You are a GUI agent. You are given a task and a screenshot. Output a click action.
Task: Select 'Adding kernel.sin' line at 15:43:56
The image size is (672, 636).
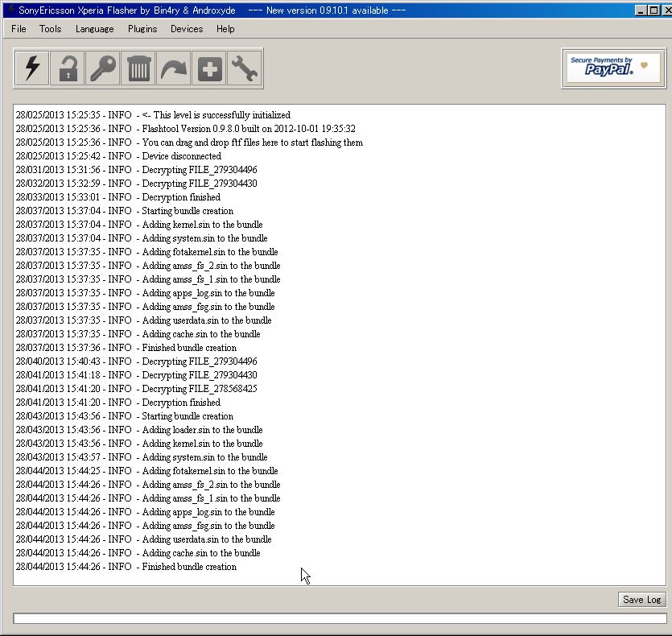(x=139, y=444)
